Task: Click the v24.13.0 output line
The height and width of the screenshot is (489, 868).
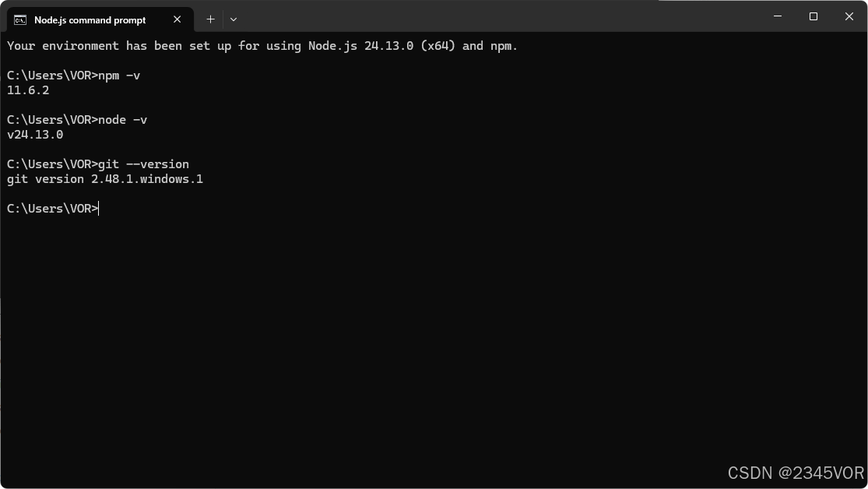Action: coord(35,135)
